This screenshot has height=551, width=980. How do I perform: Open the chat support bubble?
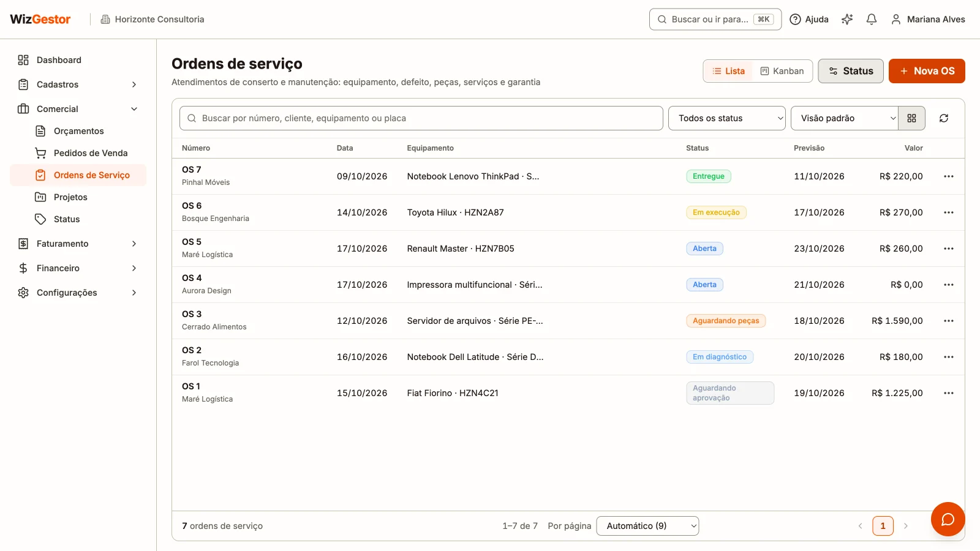point(948,519)
